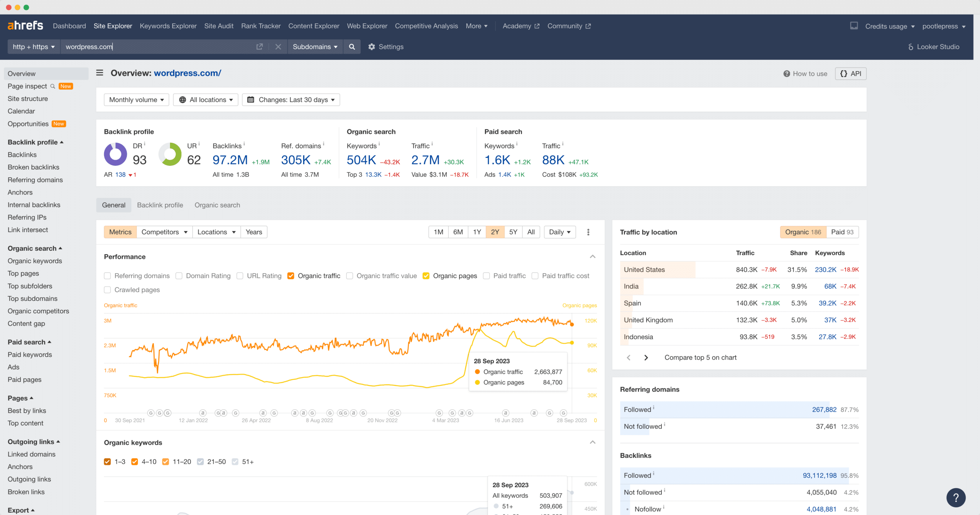The height and width of the screenshot is (515, 980).
Task: Enable the Domain Rating checkbox
Action: 179,276
